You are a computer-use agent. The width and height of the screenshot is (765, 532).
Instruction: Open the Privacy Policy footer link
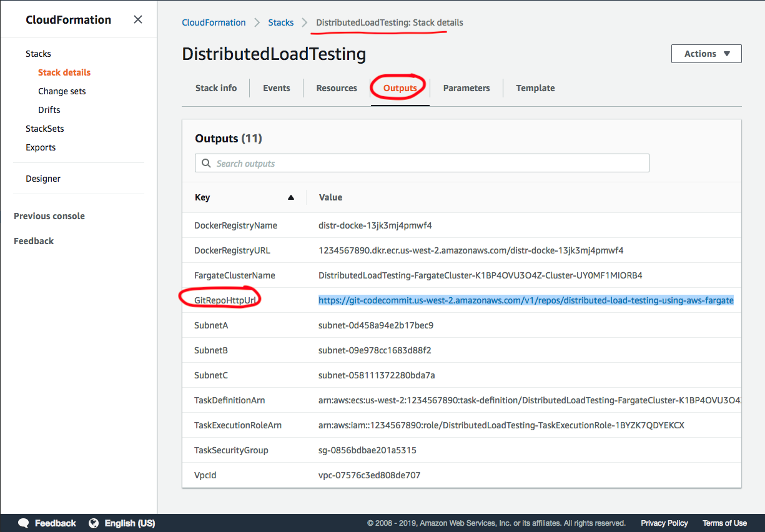(x=664, y=523)
